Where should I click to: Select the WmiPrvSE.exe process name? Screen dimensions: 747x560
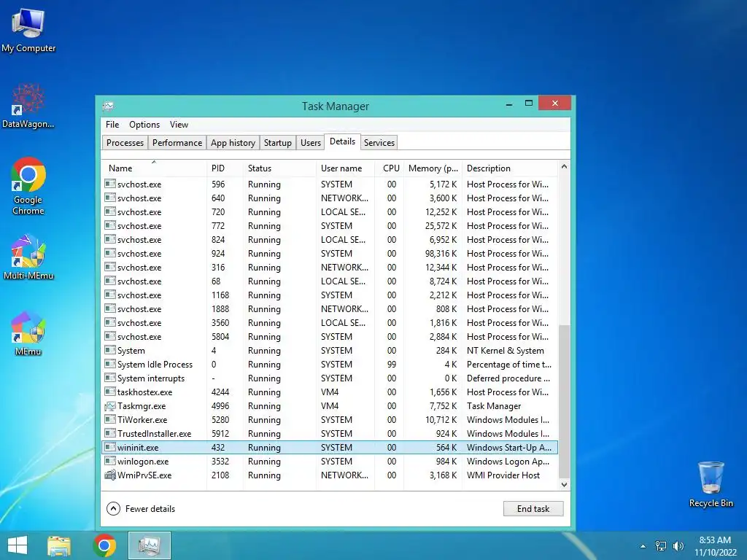144,475
